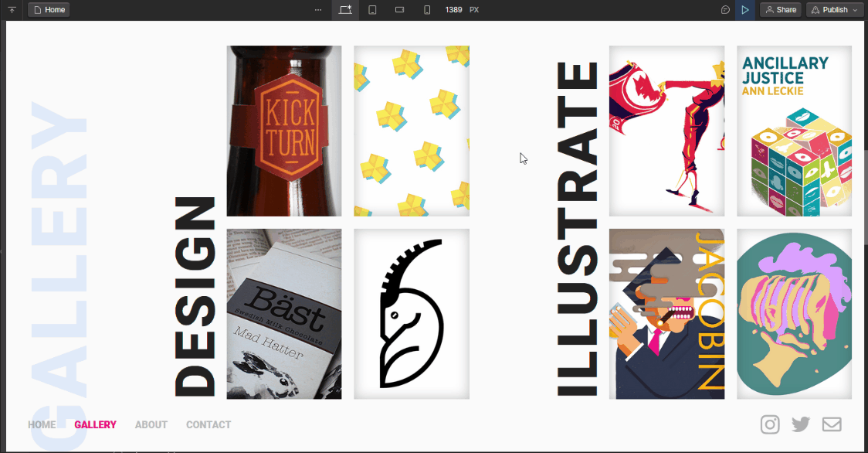Open the three-dots more options menu
868x453 pixels.
[317, 10]
